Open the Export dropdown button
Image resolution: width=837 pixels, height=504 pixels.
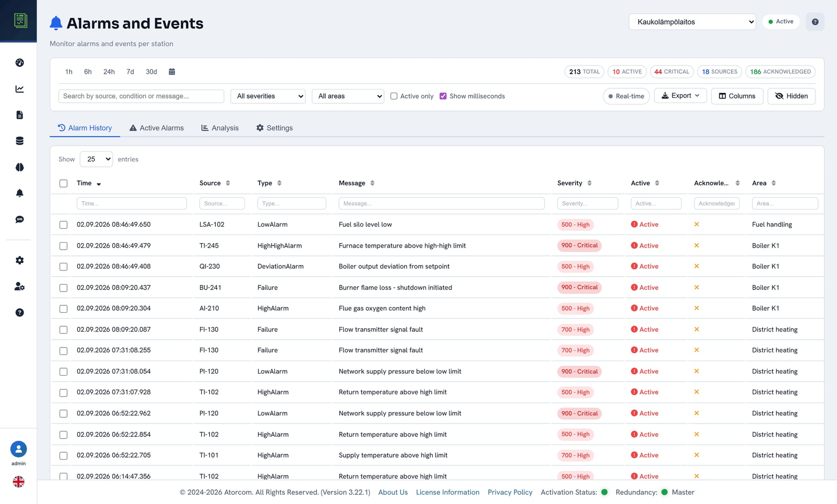tap(680, 96)
